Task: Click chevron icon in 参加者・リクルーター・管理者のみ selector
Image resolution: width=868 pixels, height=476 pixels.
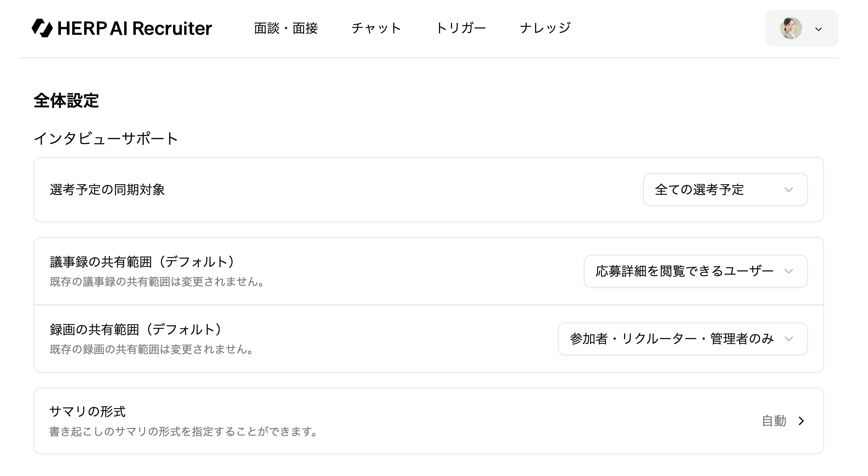Action: [x=789, y=339]
